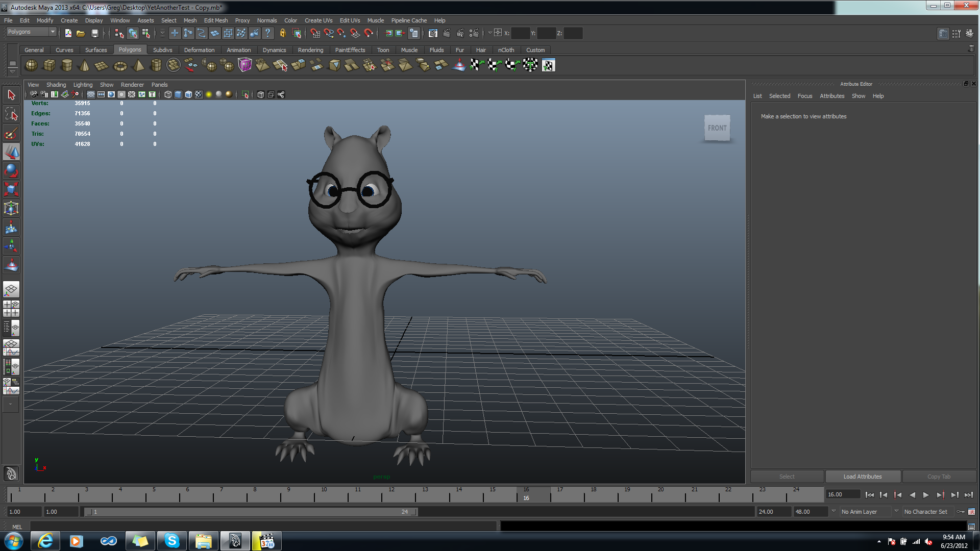
Task: Open the Edit Mesh menu
Action: [215, 20]
